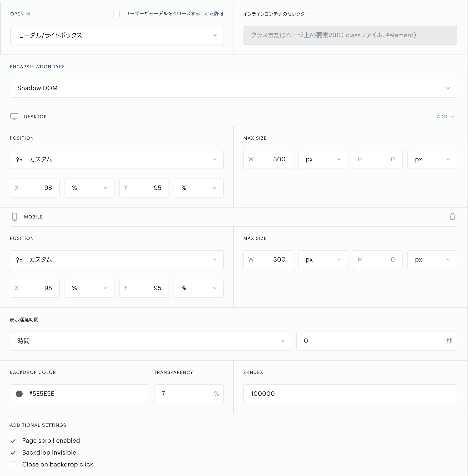Change Desktop X position unit dropdown
The width and height of the screenshot is (468, 476).
click(x=89, y=188)
